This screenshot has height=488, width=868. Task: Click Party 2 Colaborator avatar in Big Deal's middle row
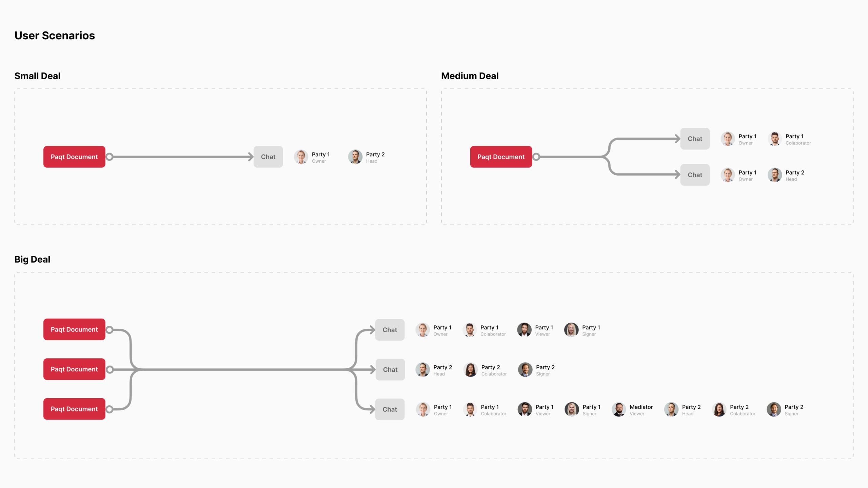(471, 370)
